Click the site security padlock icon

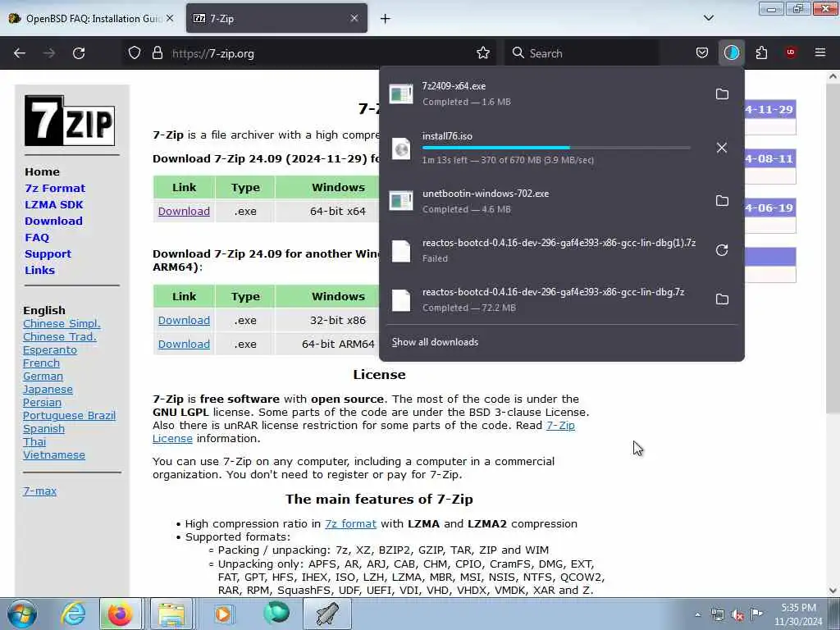[x=157, y=53]
